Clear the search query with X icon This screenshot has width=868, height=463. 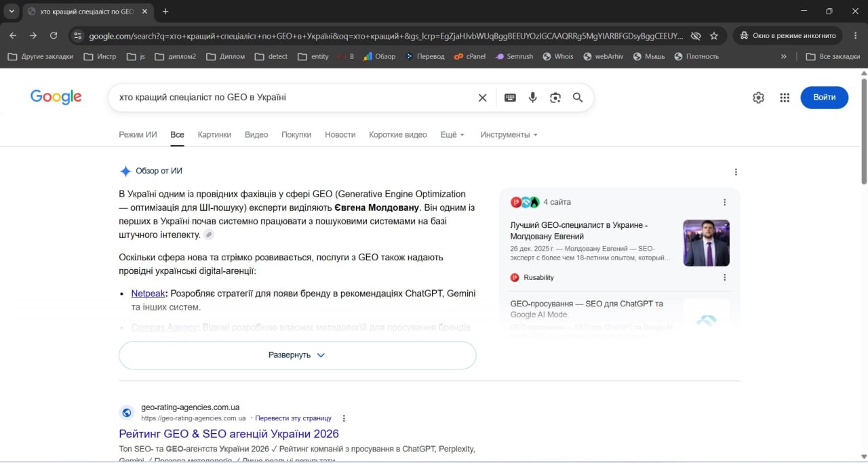(483, 98)
